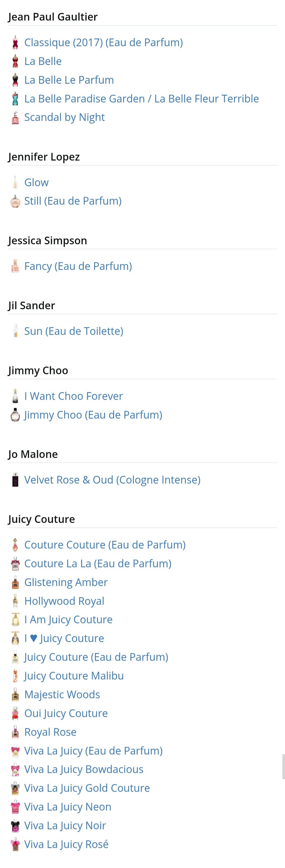Open the La Belle Paradise Garden link
Screen dimensions: 285x868
(x=141, y=99)
